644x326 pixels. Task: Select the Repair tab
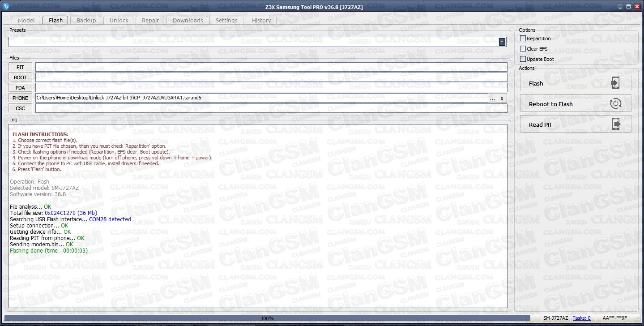point(150,20)
